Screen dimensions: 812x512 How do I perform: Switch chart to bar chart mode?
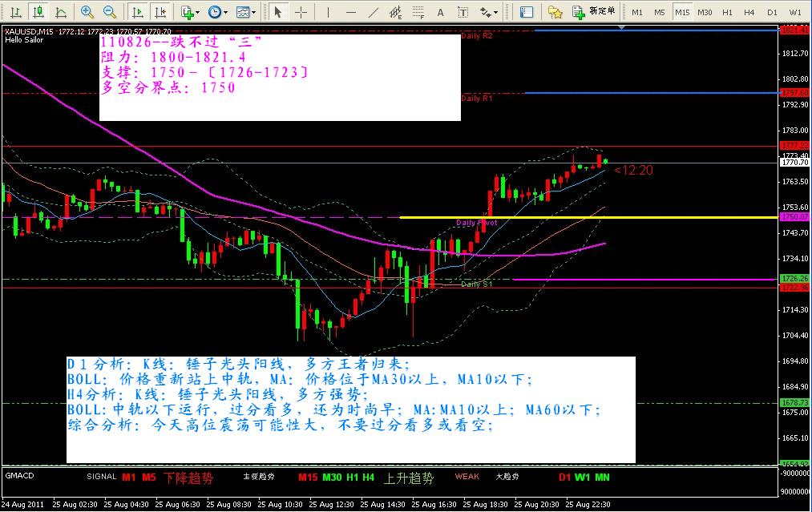(15, 12)
